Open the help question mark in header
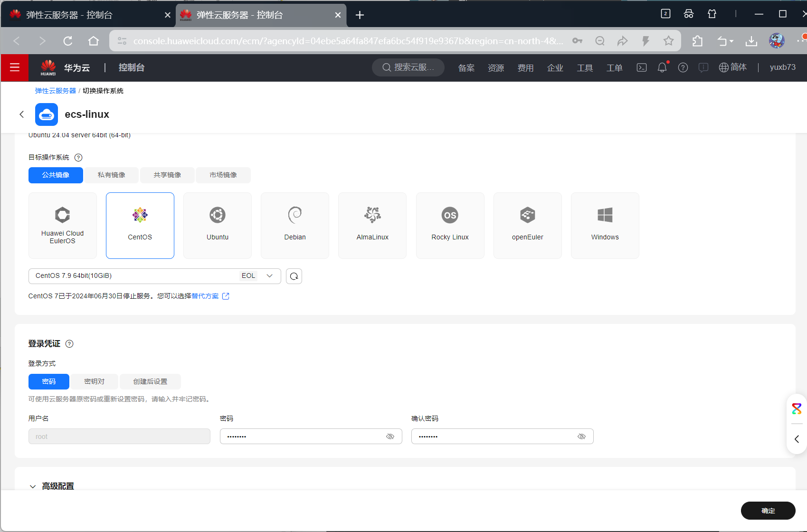This screenshot has width=807, height=532. coord(683,67)
